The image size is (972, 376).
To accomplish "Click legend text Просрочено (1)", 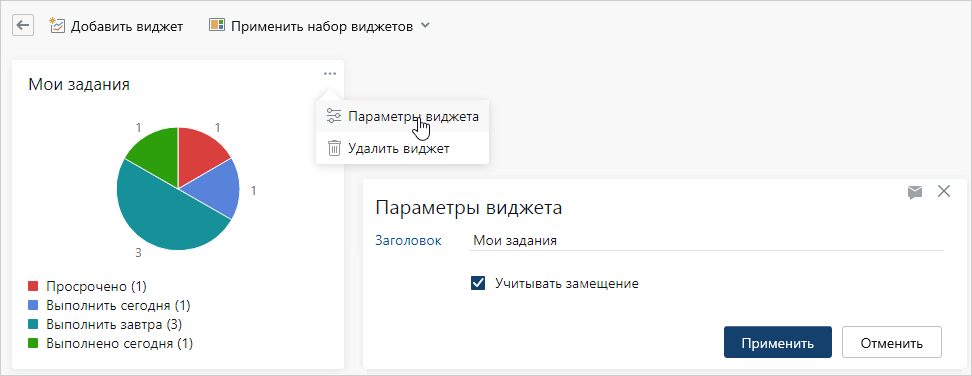I will [96, 287].
